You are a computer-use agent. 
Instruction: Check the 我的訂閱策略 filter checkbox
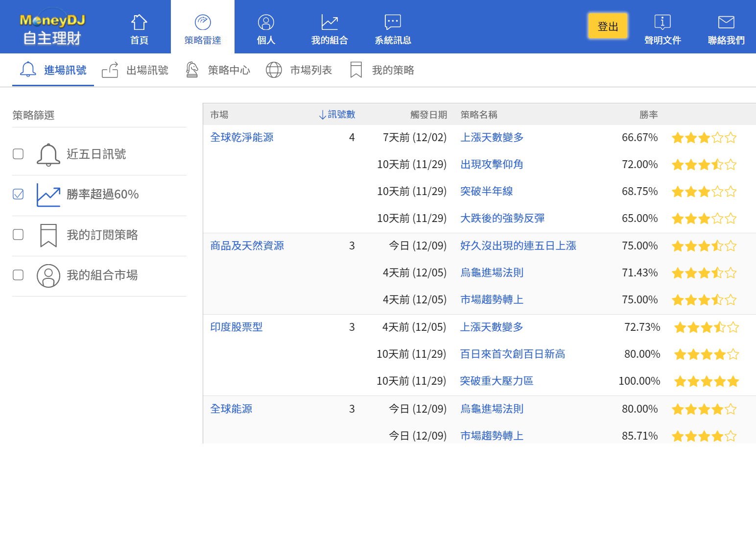(x=18, y=234)
